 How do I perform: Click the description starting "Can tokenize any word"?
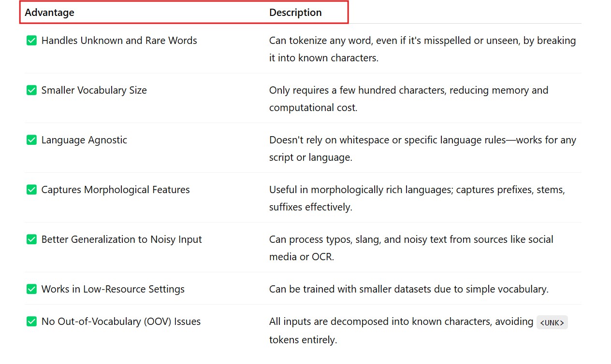(422, 49)
